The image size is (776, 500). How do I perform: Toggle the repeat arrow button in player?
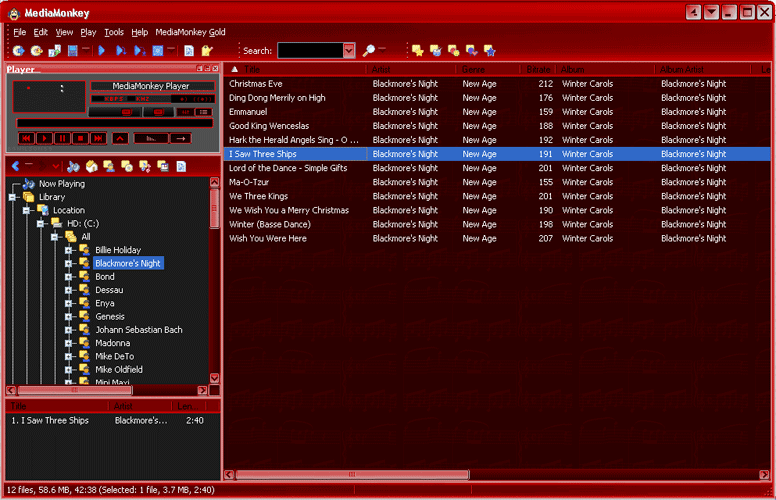(x=180, y=138)
